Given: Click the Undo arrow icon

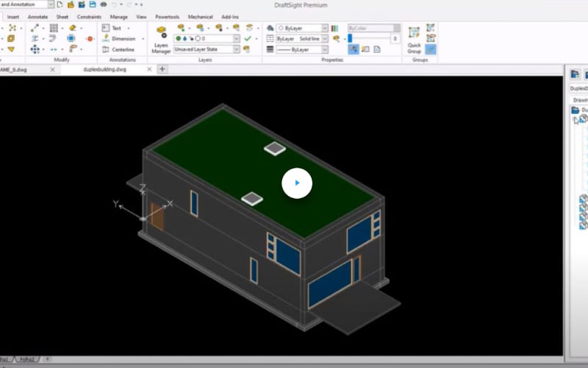Looking at the screenshot, I should [x=114, y=4].
